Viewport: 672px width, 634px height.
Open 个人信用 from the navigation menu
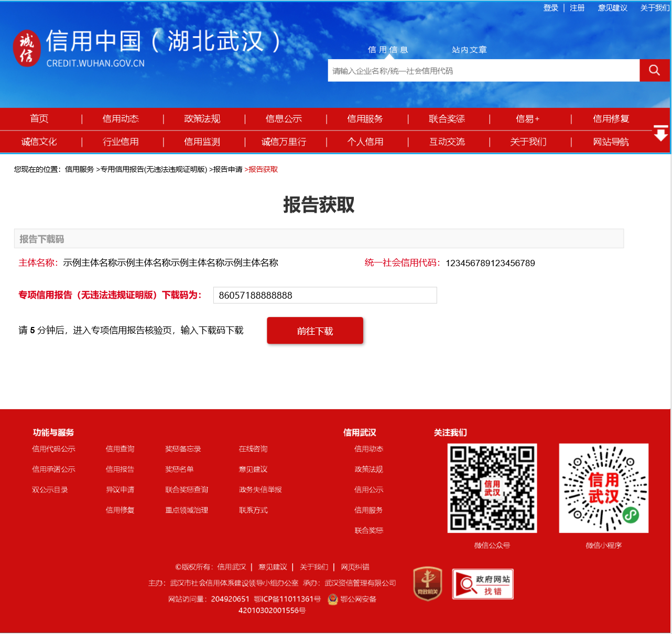tap(365, 142)
